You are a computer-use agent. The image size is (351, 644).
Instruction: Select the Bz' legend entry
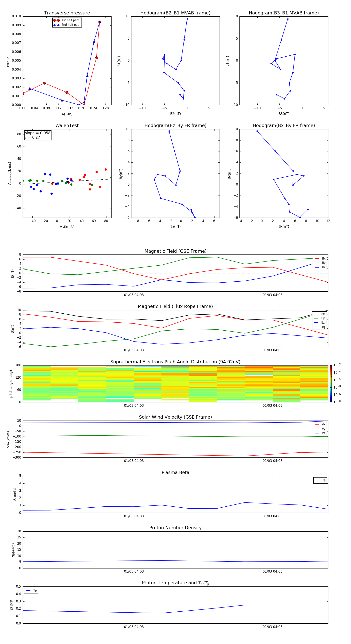tap(320, 323)
